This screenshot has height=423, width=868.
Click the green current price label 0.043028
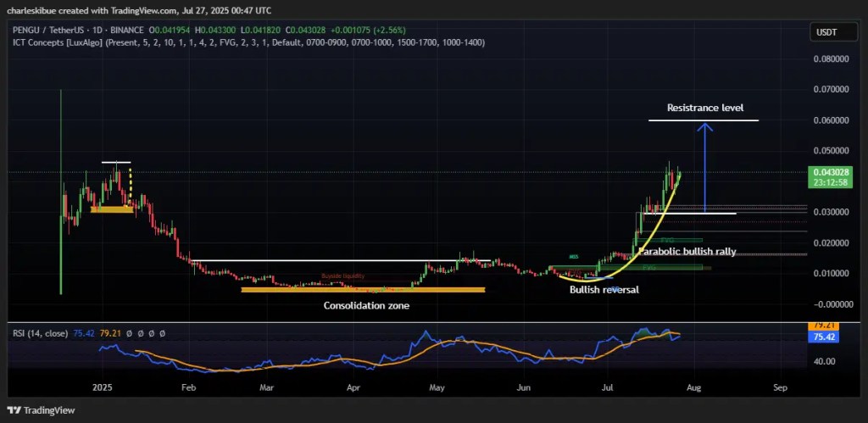click(x=831, y=172)
